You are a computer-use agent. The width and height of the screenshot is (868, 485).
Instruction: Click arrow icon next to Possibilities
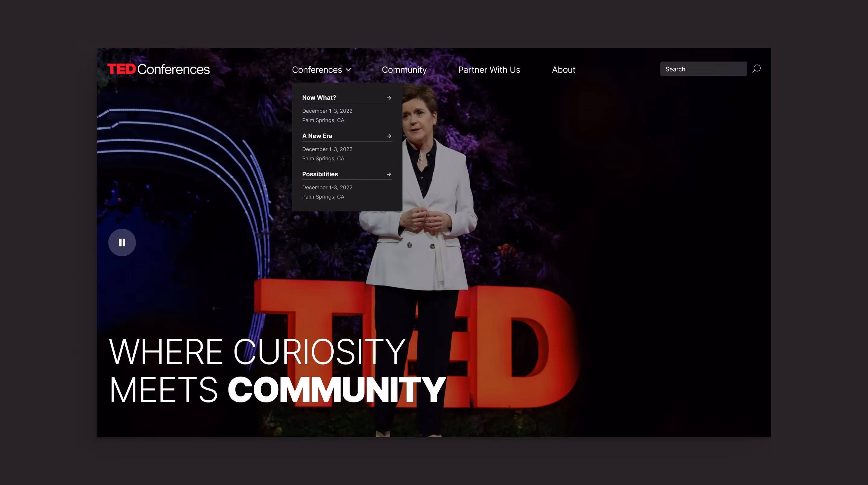pyautogui.click(x=389, y=174)
